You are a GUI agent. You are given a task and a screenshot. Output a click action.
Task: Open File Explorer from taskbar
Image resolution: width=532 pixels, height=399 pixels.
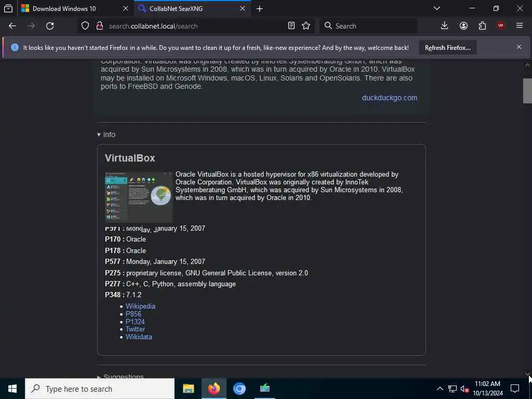188,389
